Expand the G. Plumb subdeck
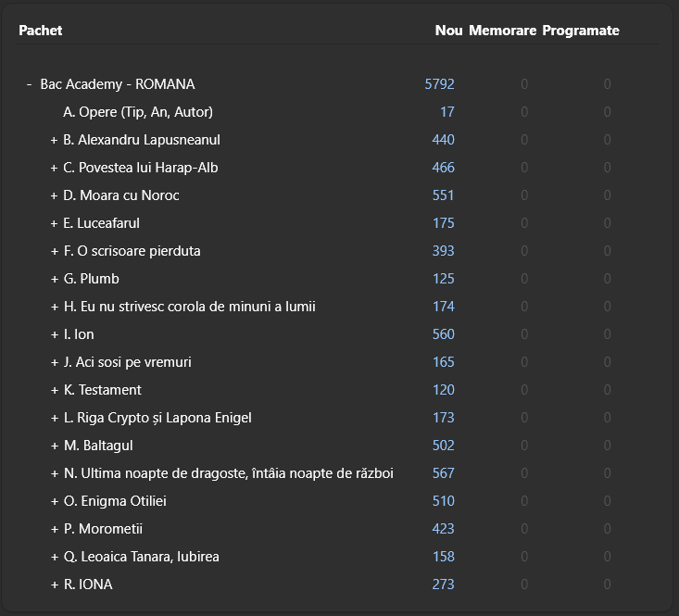This screenshot has width=679, height=616. (54, 279)
